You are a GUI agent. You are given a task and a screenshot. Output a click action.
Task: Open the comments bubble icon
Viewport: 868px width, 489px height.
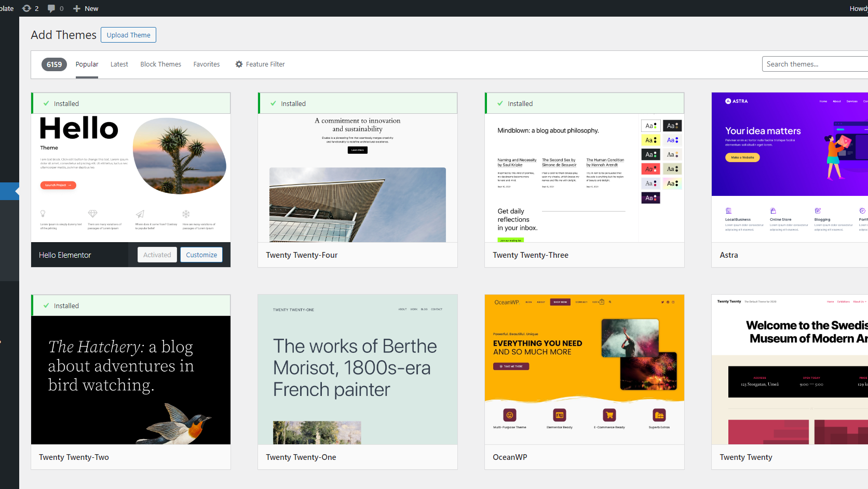pyautogui.click(x=51, y=8)
